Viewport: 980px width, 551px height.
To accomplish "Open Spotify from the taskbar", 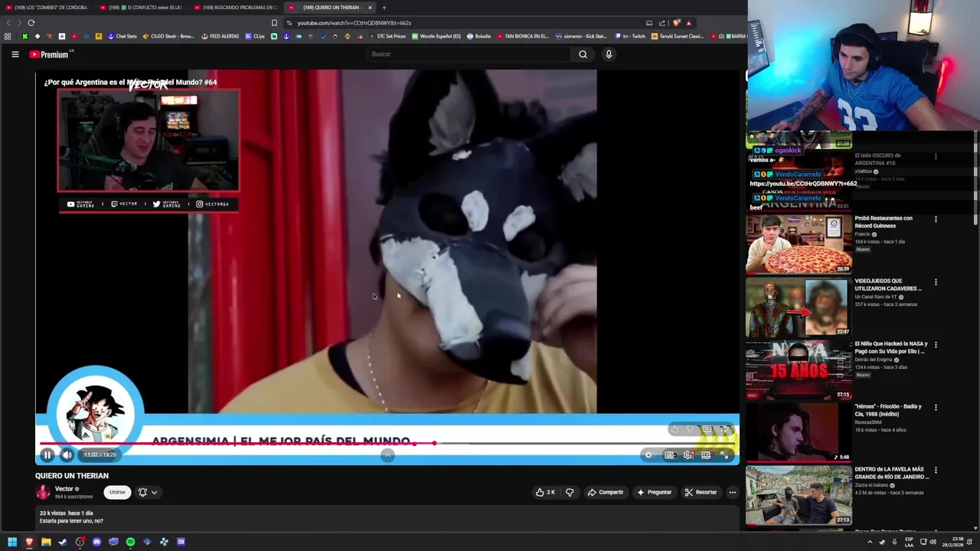I will (x=130, y=542).
